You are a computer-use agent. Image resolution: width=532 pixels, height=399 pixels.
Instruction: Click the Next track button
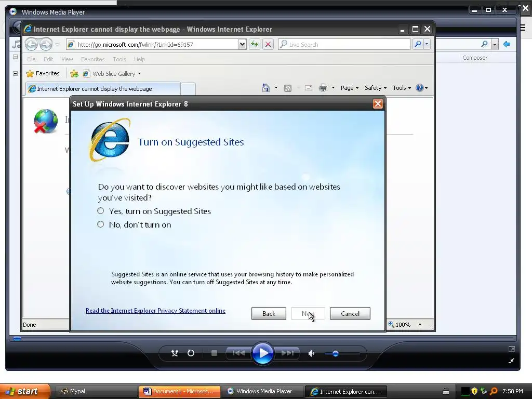(287, 353)
